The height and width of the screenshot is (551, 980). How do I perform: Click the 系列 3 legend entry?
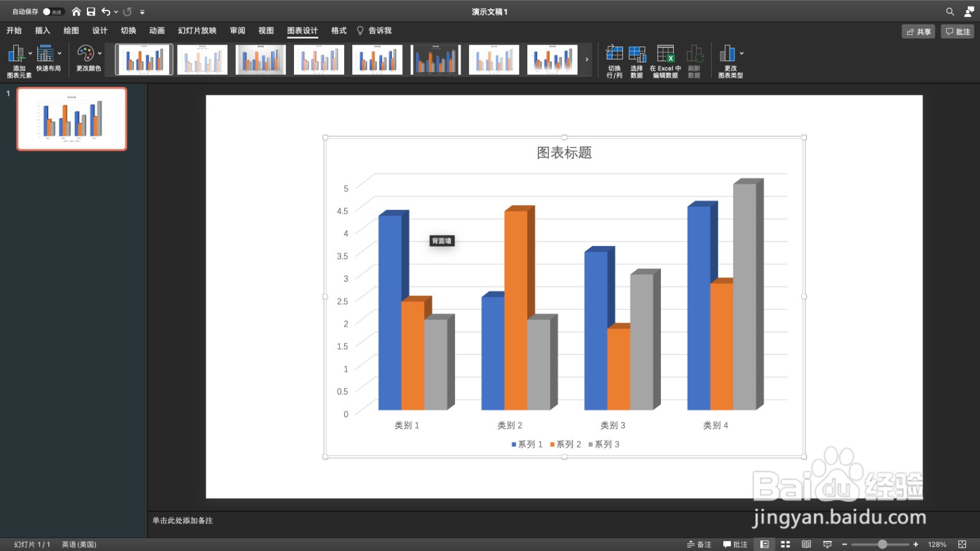click(604, 444)
